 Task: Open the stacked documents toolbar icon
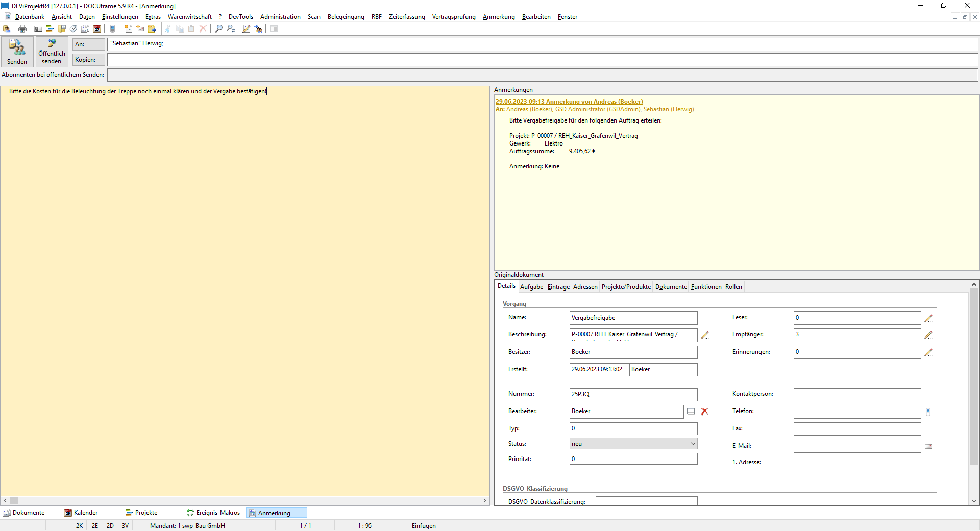85,29
